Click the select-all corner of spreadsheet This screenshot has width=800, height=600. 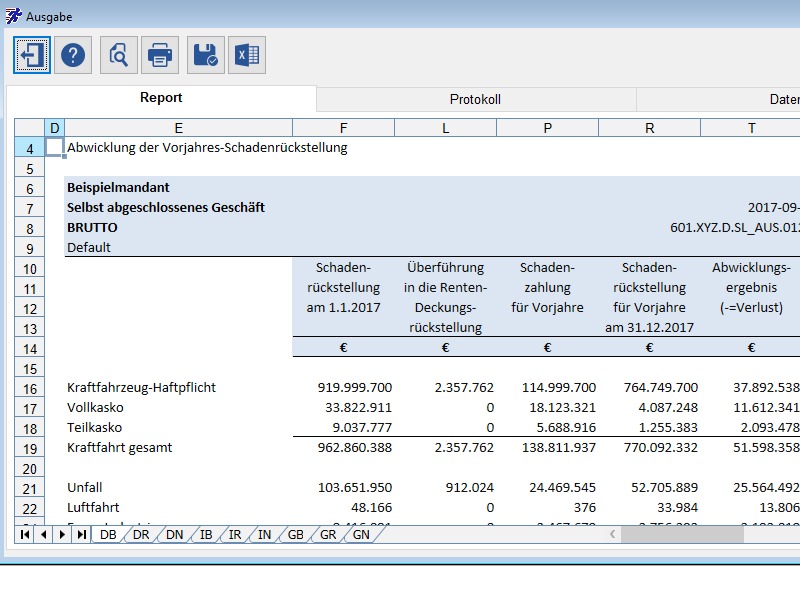pos(30,128)
